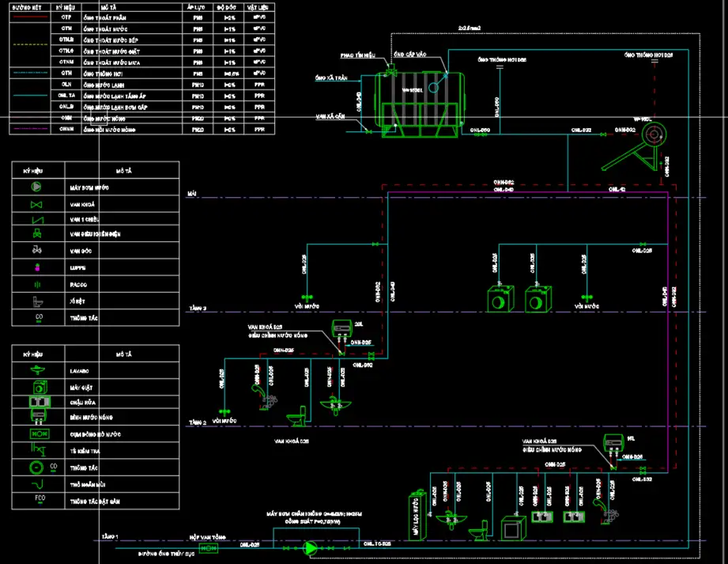Click the TẦNG 3 floor level label
The height and width of the screenshot is (564, 728).
198,308
